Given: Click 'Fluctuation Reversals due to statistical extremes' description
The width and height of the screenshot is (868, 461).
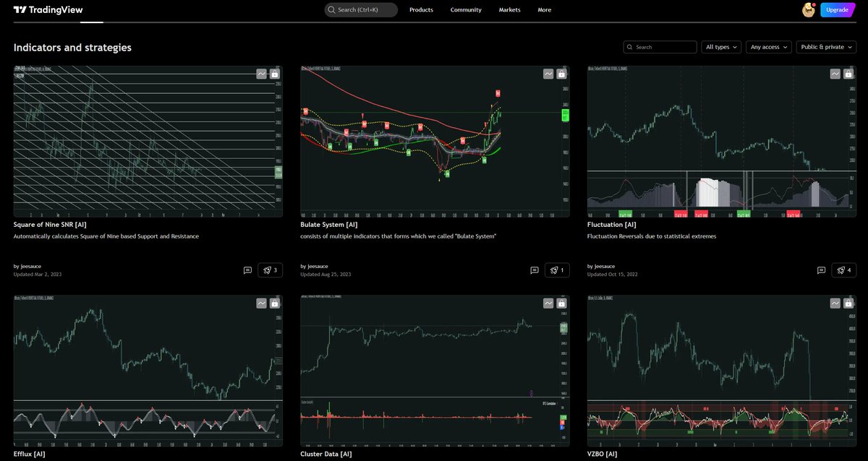Looking at the screenshot, I should pyautogui.click(x=652, y=236).
